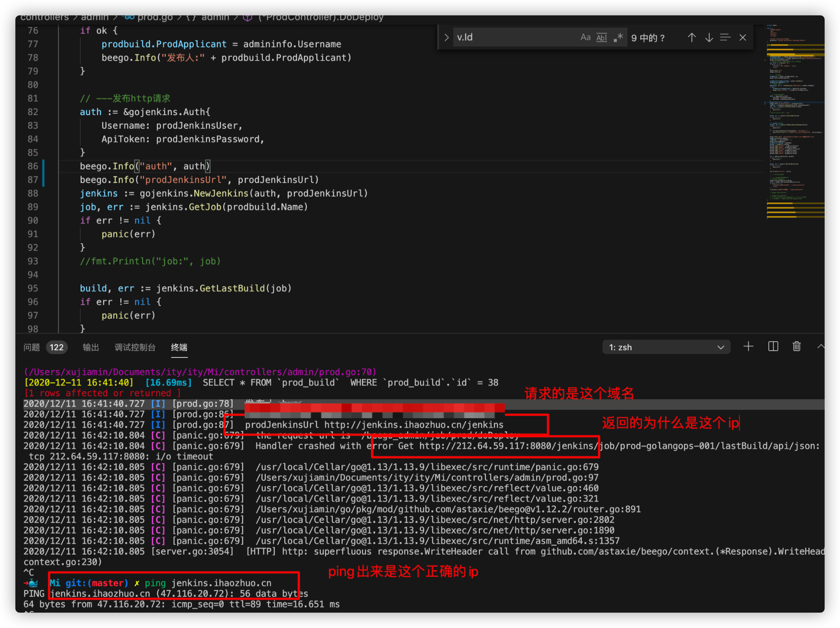Click the text gojenkins.NewJenkins(auth, prodJenkinsUrl)
The width and height of the screenshot is (840, 628).
pos(254,193)
